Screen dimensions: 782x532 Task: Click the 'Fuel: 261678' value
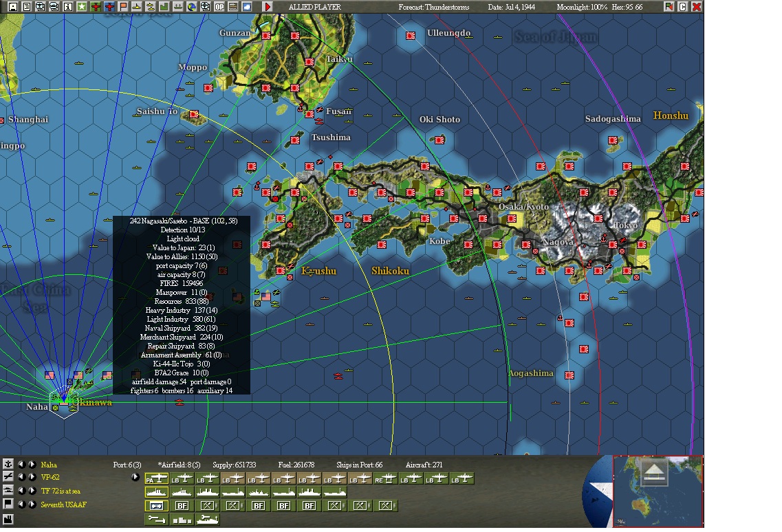296,465
